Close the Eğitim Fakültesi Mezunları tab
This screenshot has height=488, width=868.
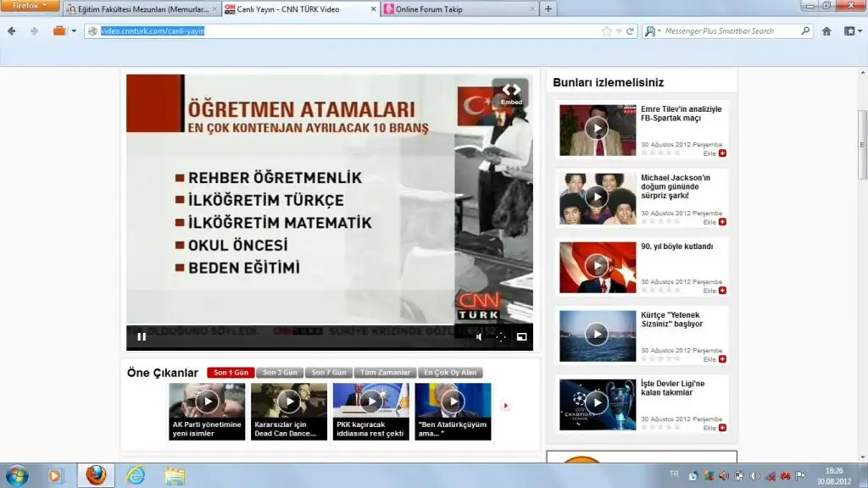[x=214, y=8]
